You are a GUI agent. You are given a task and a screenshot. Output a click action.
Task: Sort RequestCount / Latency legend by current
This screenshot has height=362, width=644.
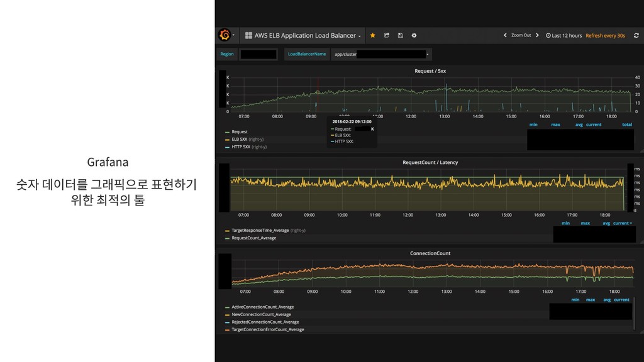pyautogui.click(x=622, y=223)
